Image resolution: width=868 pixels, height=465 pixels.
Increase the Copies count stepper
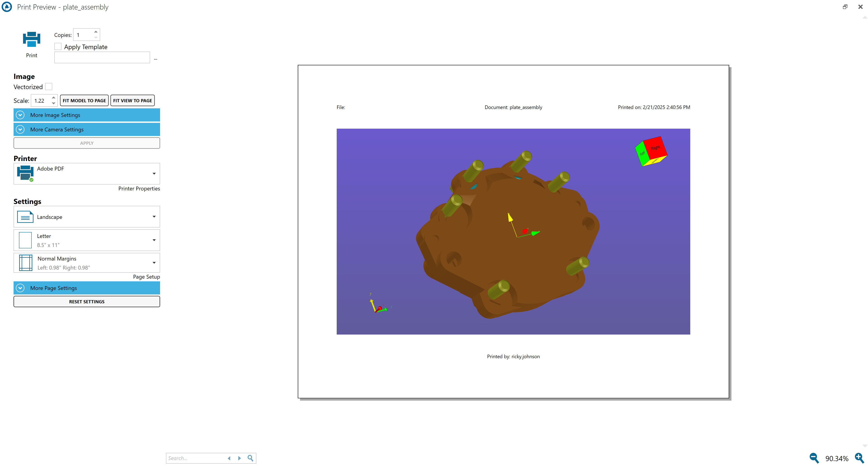click(96, 32)
